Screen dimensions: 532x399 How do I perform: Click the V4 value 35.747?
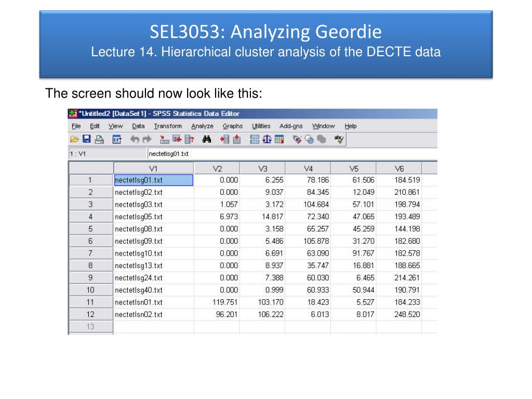(308, 265)
